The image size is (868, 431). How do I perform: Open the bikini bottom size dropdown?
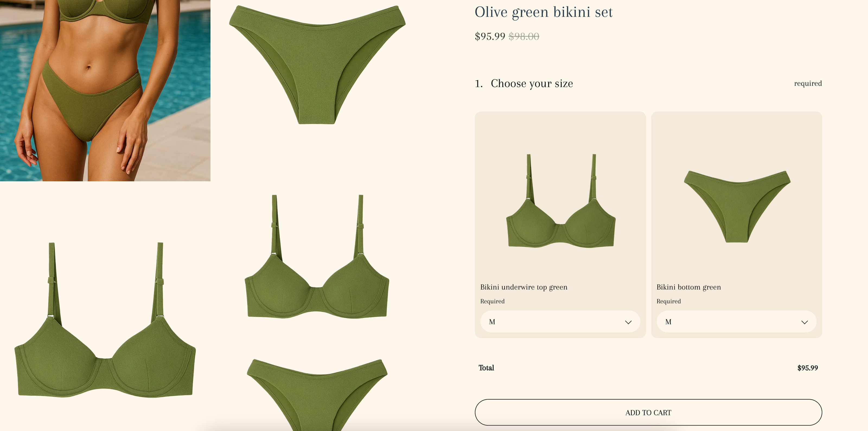point(736,321)
